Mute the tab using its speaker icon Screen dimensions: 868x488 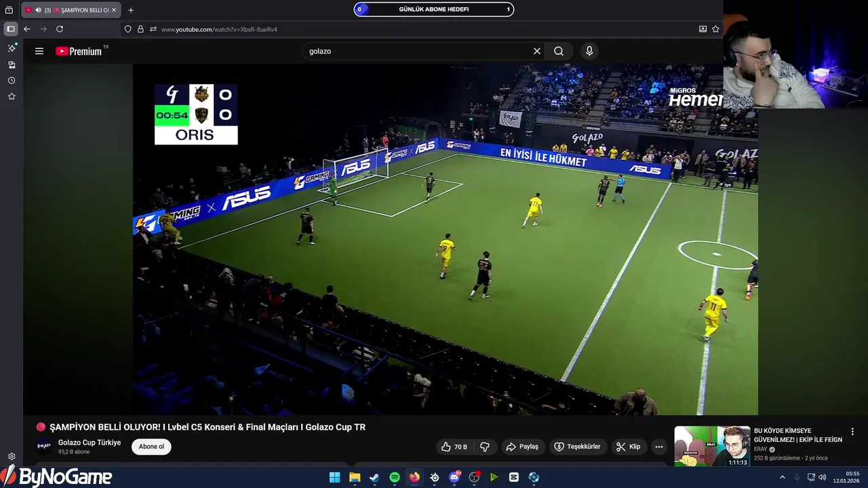point(38,10)
